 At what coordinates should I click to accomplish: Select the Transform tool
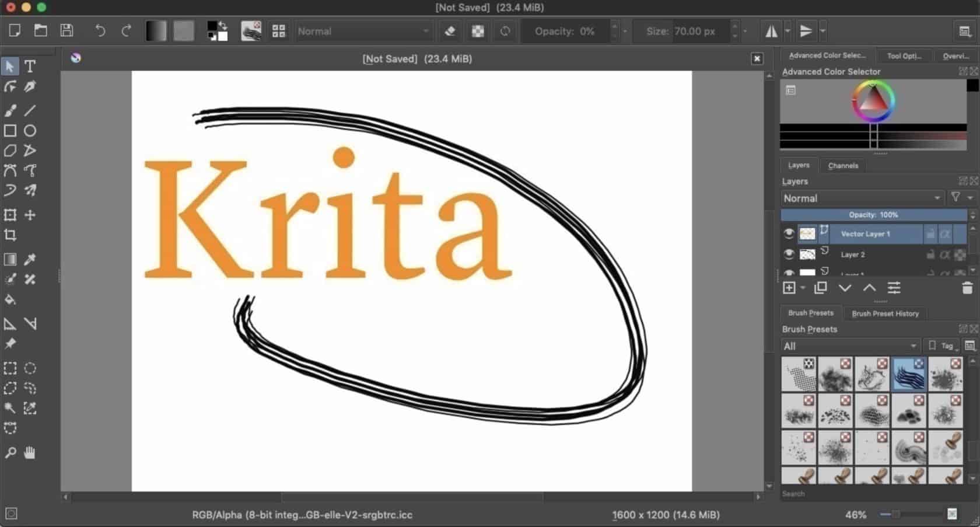(10, 215)
